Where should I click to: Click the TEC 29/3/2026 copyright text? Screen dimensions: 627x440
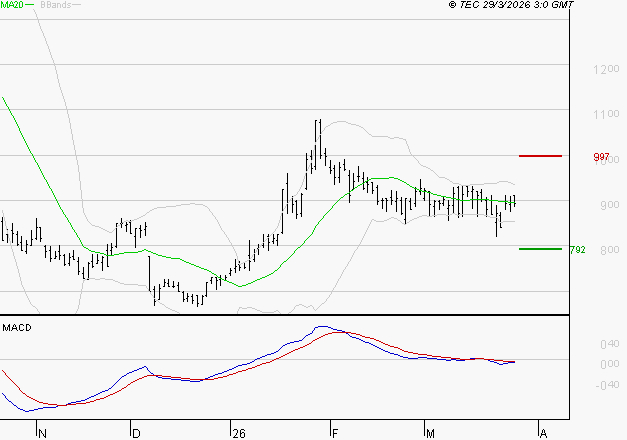511,4
